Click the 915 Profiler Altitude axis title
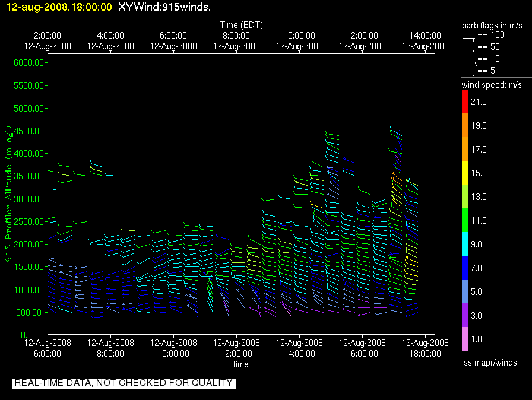The width and height of the screenshot is (532, 400). tap(8, 194)
